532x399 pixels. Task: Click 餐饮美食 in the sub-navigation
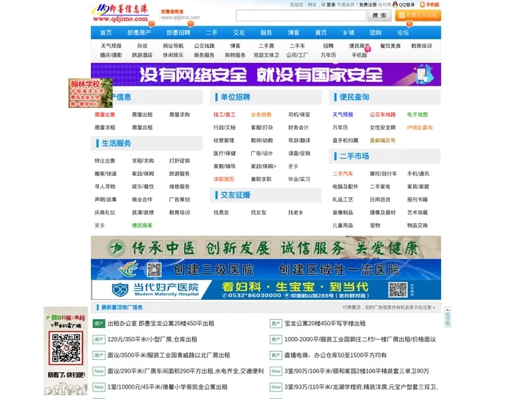tap(391, 46)
